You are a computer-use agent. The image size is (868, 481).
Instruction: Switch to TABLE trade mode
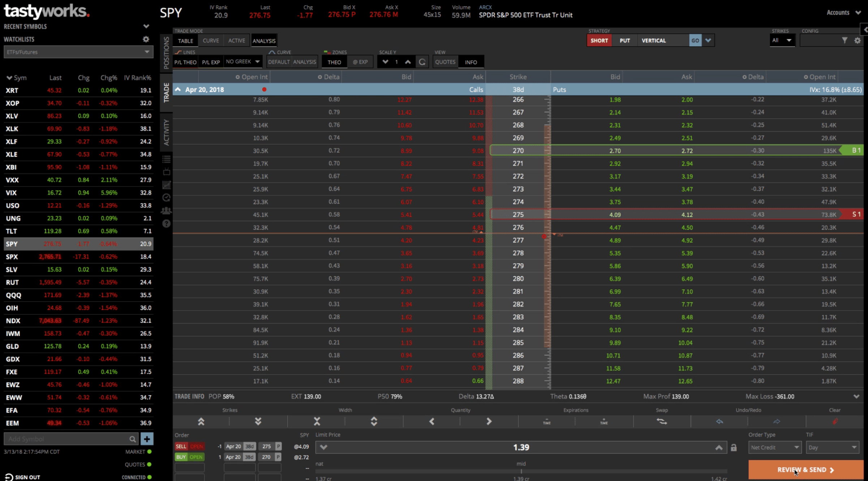tap(185, 41)
